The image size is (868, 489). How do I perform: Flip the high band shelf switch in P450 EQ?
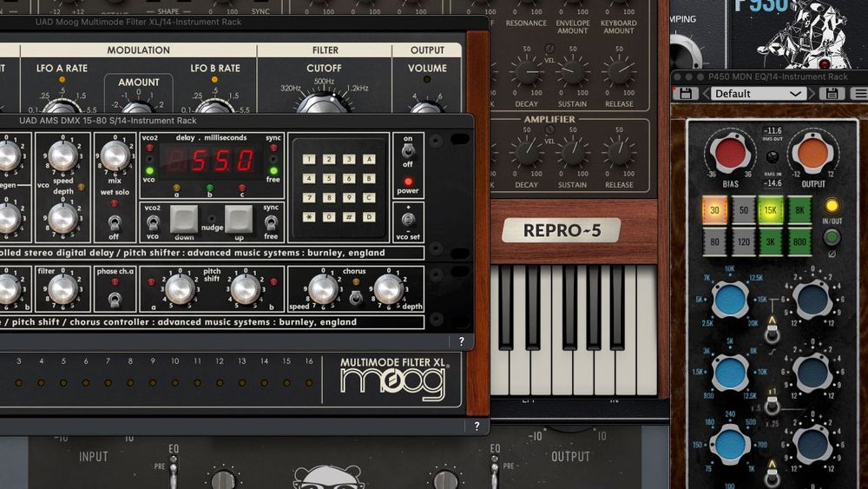click(x=772, y=334)
